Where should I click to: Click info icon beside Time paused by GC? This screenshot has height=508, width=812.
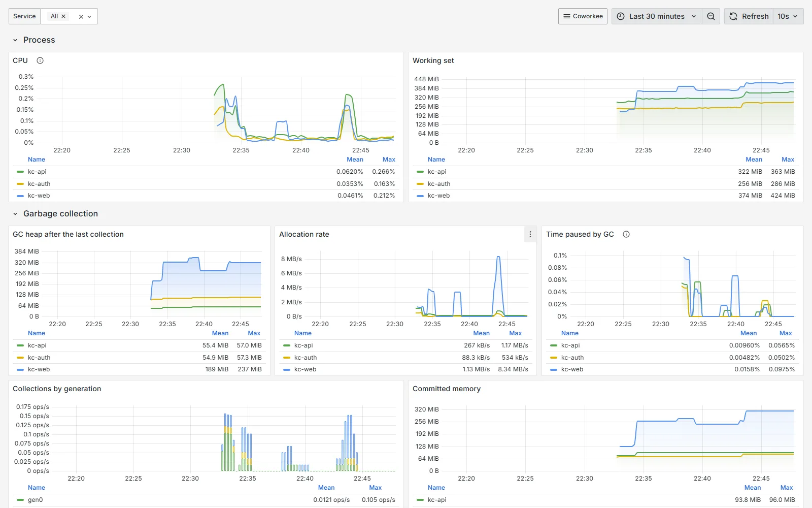coord(626,234)
